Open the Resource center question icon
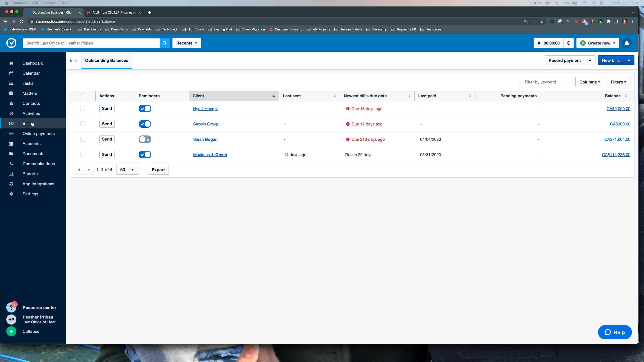644x362 pixels. click(x=11, y=307)
